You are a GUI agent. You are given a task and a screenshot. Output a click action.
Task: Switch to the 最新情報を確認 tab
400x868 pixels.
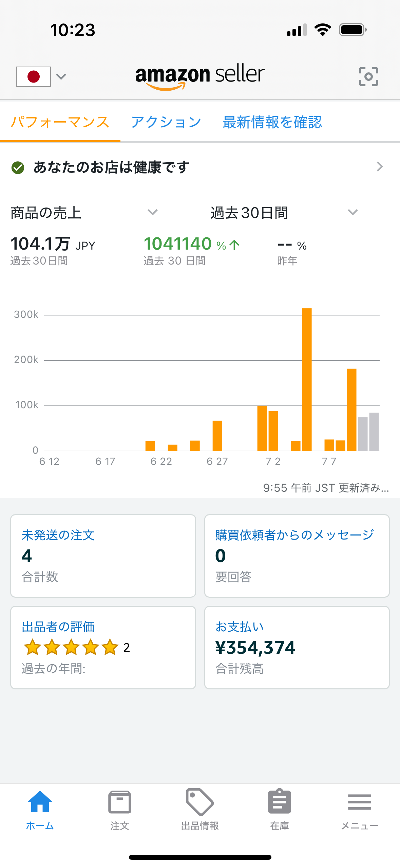click(272, 122)
